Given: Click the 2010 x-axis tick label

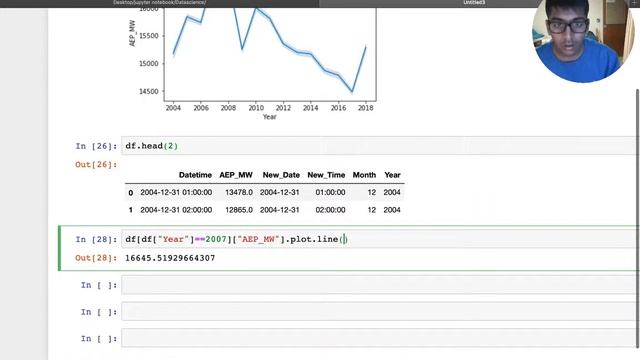Looking at the screenshot, I should tap(256, 108).
